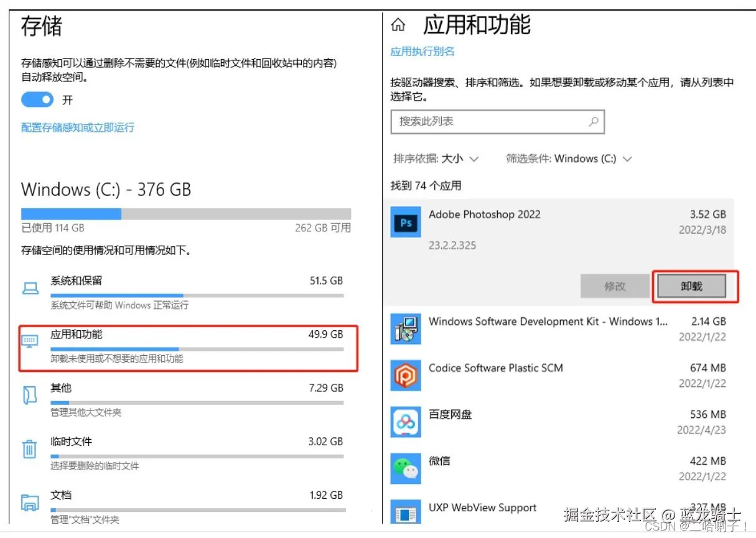Select Windows Software Development Kit entry
The width and height of the screenshot is (756, 538).
tap(548, 322)
